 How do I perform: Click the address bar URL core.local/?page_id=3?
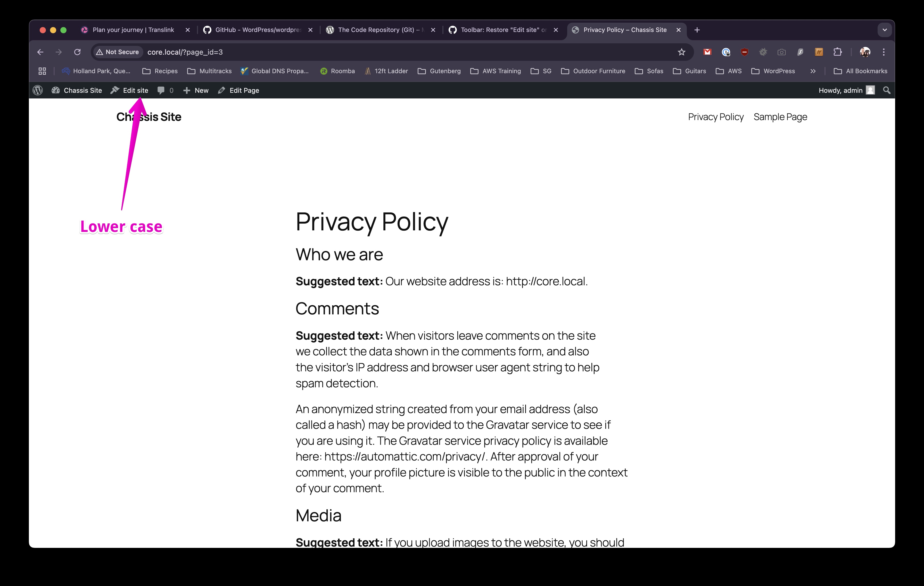tap(185, 52)
